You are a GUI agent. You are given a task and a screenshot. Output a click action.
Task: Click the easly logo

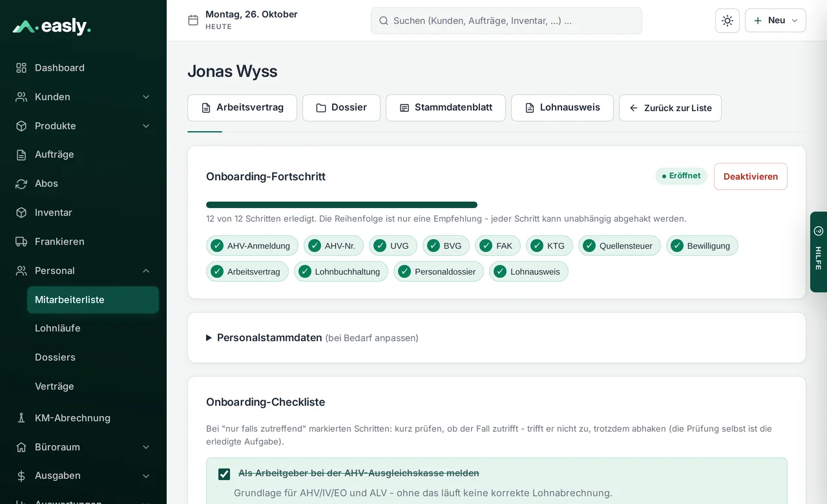52,26
